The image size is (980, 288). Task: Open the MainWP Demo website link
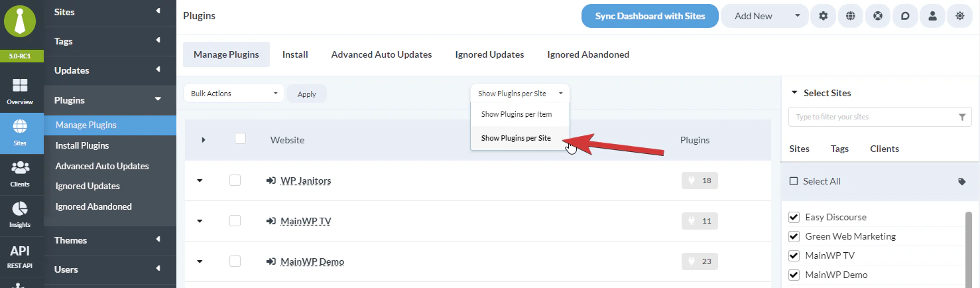(x=312, y=261)
